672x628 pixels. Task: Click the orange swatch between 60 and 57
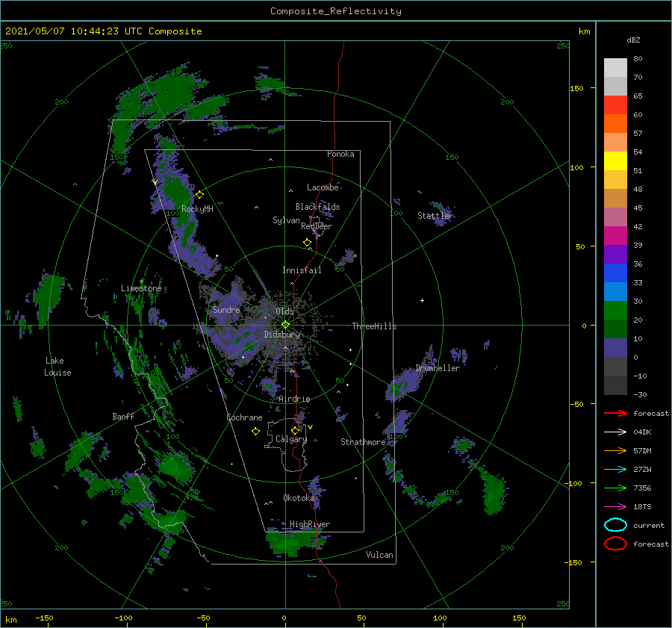(x=615, y=123)
